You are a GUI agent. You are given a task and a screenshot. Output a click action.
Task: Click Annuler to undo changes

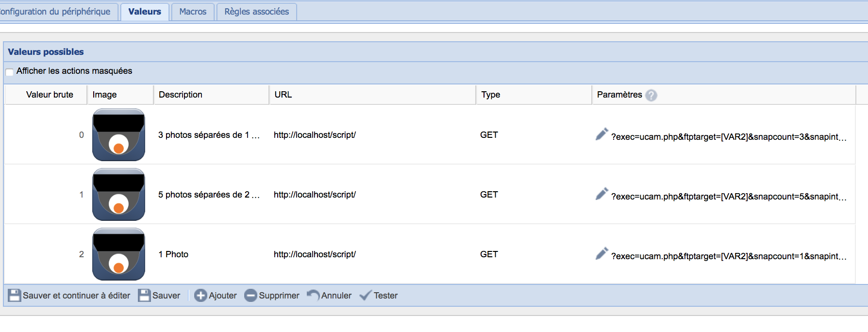coord(329,296)
